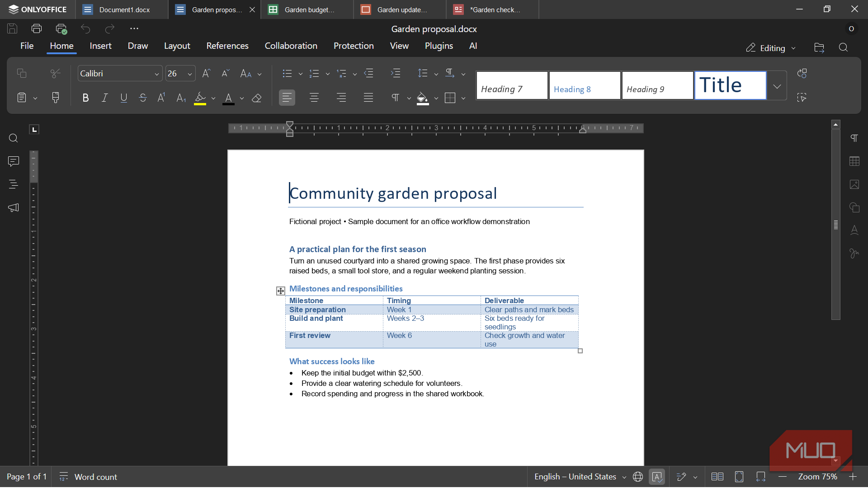The height and width of the screenshot is (488, 868).
Task: Expand the styles gallery chevron
Action: point(777,86)
